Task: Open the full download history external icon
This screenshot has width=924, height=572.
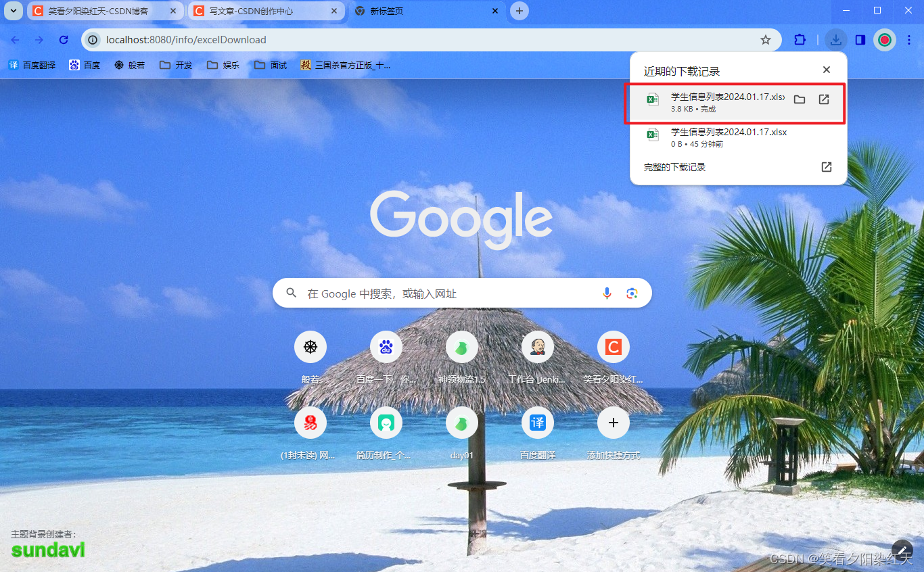Action: point(826,167)
